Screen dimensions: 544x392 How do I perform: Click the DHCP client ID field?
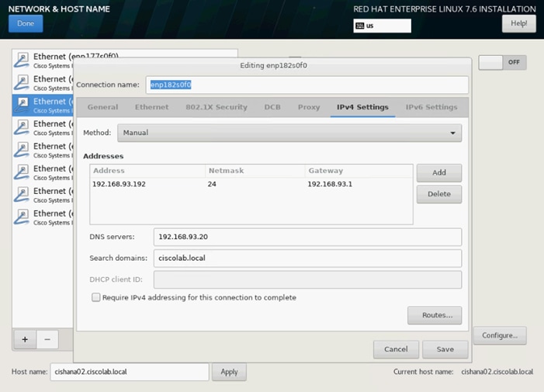tap(307, 279)
